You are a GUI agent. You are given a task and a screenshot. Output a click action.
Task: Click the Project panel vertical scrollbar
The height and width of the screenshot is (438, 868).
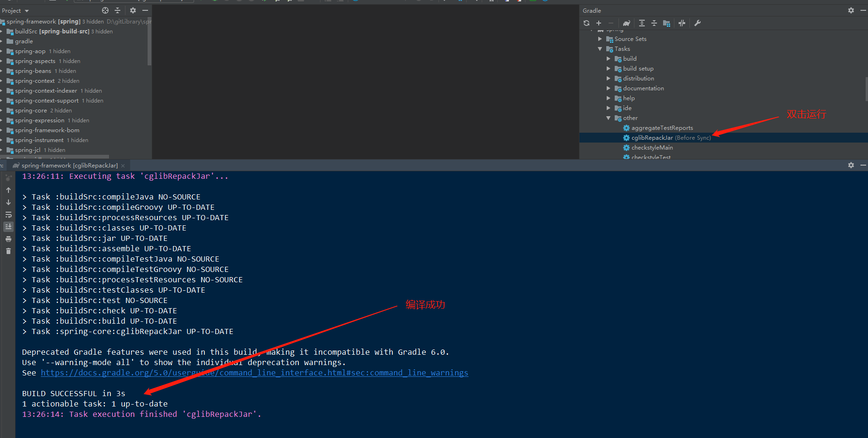coord(149,41)
